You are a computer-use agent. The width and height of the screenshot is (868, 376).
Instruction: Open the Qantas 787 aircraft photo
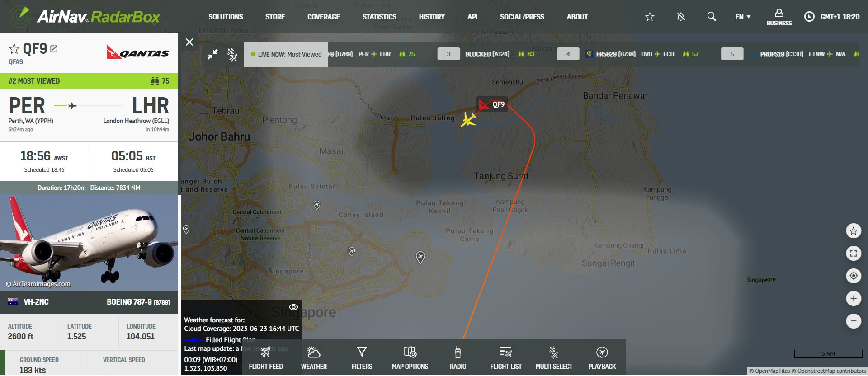point(89,243)
